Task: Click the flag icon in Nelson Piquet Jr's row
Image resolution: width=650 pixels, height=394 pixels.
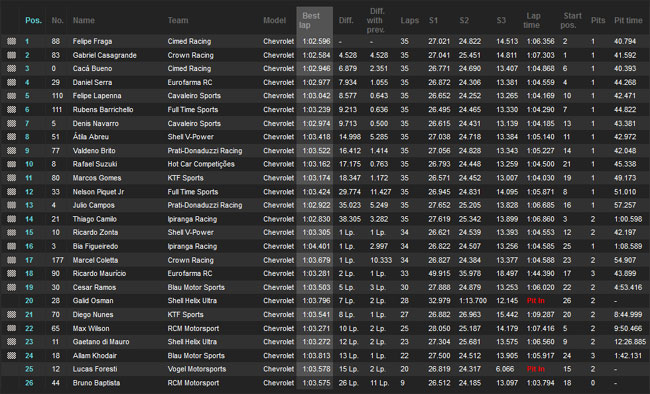Action: click(12, 192)
